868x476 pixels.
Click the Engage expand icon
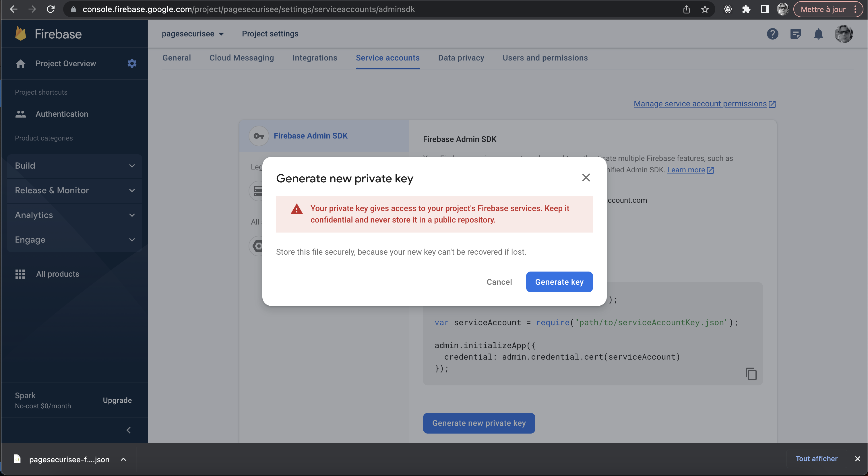132,239
